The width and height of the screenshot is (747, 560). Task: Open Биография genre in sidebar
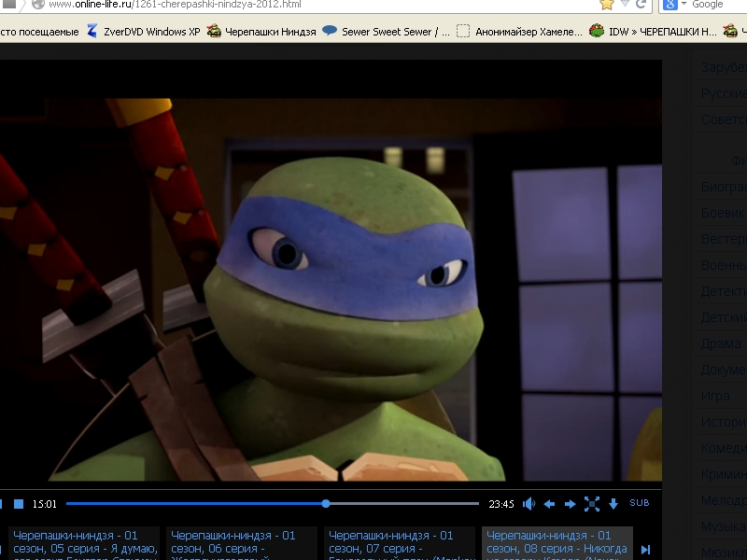(724, 187)
